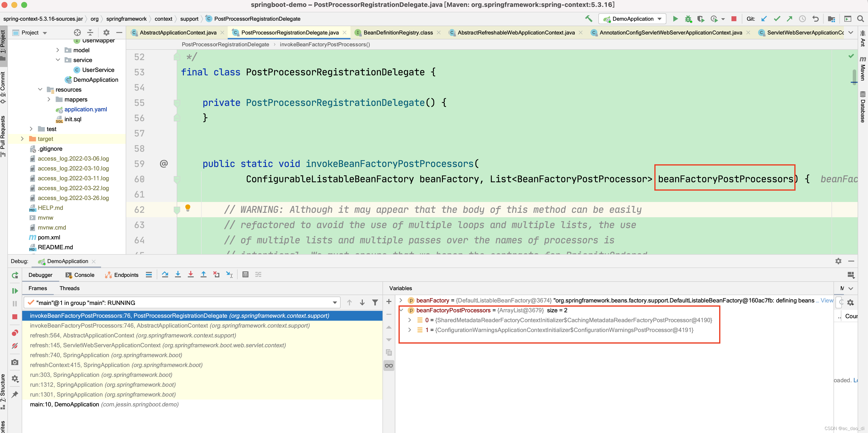Stop the running application with red square
The width and height of the screenshot is (868, 433).
point(734,19)
